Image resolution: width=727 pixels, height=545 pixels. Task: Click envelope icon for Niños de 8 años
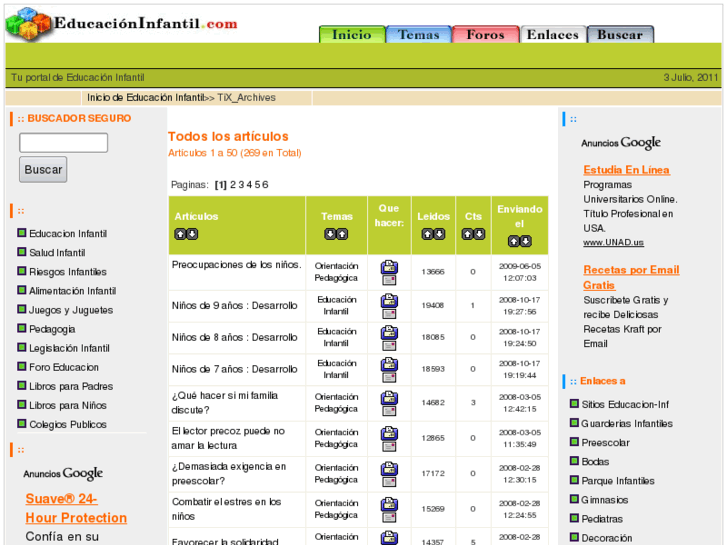[x=389, y=346]
